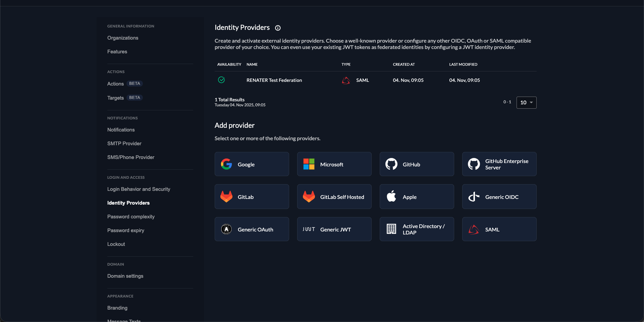Open Actions BETA in sidebar
The width and height of the screenshot is (644, 322).
(115, 84)
